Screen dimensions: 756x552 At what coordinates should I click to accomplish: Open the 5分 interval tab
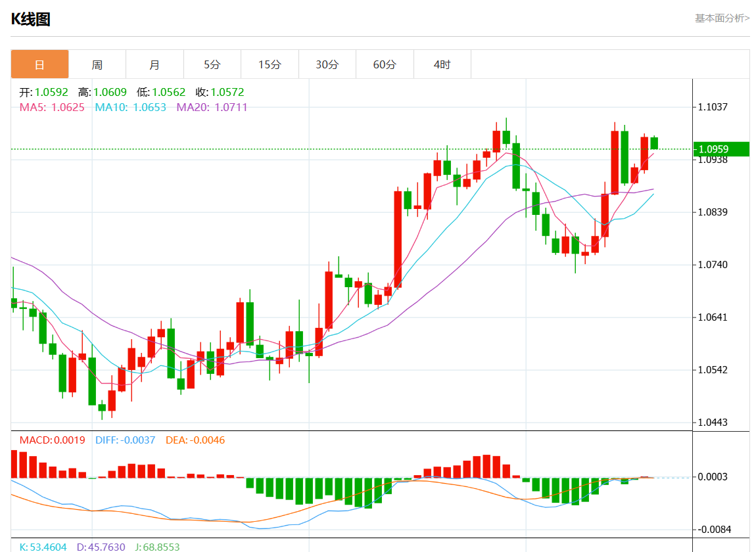click(x=212, y=64)
